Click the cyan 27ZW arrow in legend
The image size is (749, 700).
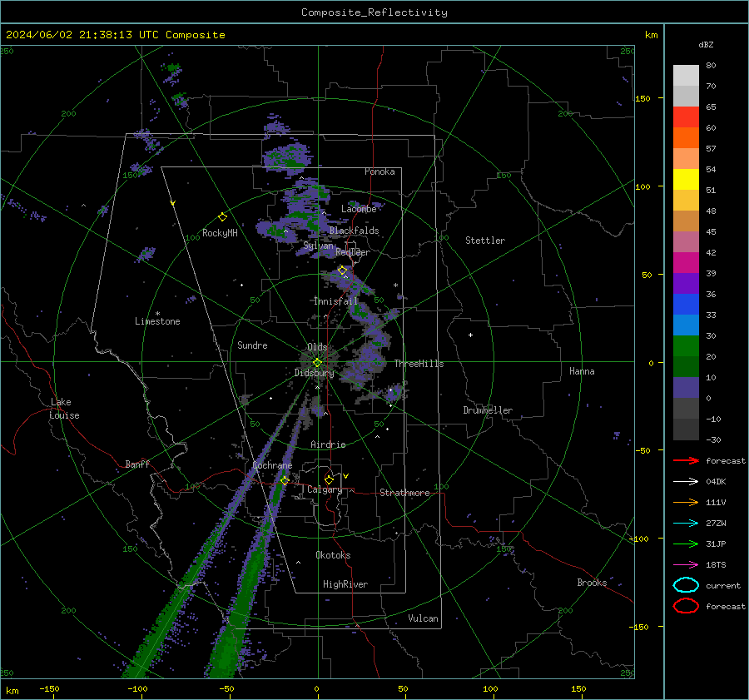coord(686,524)
